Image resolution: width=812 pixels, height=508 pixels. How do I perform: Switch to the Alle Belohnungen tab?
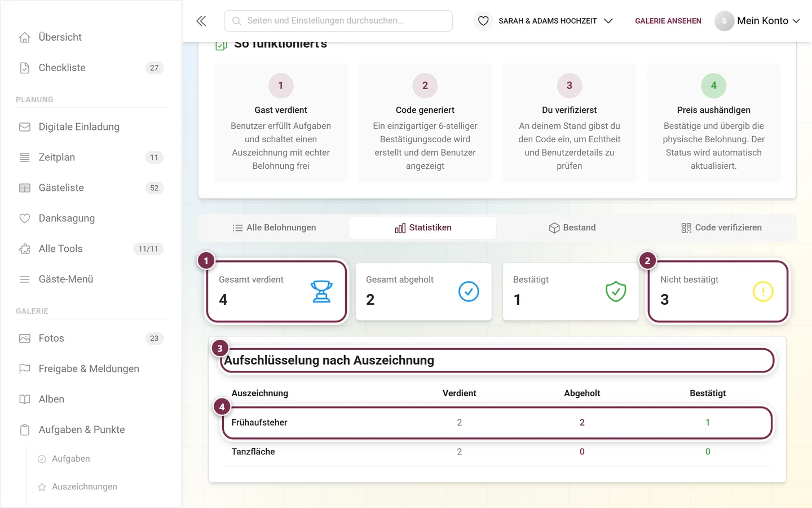274,228
